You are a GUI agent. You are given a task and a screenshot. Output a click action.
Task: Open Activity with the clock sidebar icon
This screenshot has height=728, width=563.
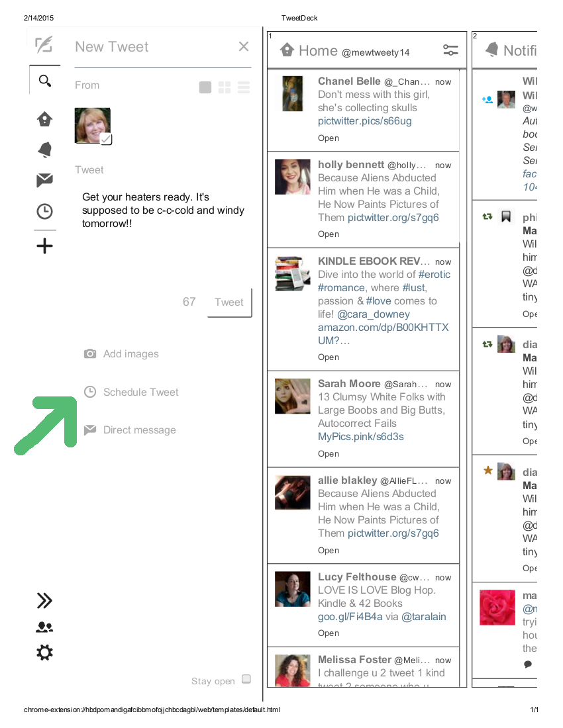pyautogui.click(x=44, y=212)
